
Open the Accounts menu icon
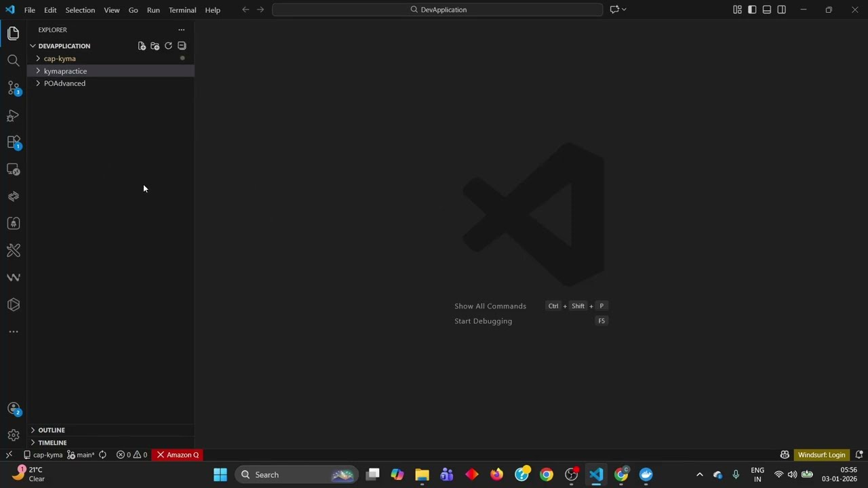click(13, 409)
